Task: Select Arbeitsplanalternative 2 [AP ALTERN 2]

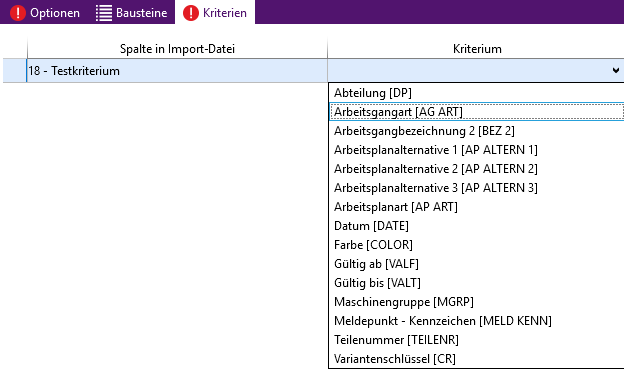Action: point(476,169)
